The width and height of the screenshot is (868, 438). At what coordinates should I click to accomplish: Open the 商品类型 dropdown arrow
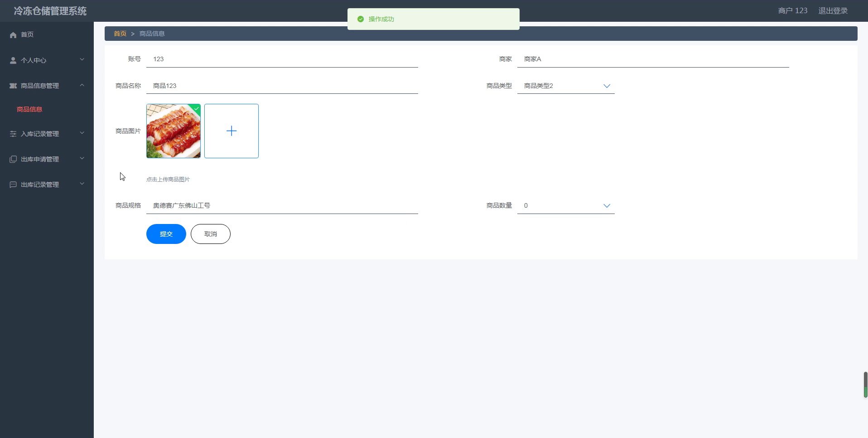(x=607, y=86)
